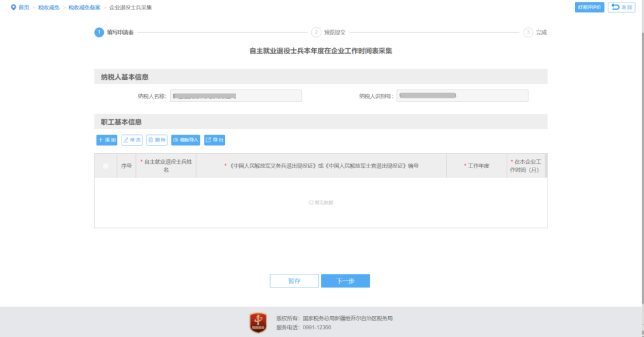This screenshot has height=337, width=644.
Task: Click the 修改 (edit) button
Action: click(132, 140)
